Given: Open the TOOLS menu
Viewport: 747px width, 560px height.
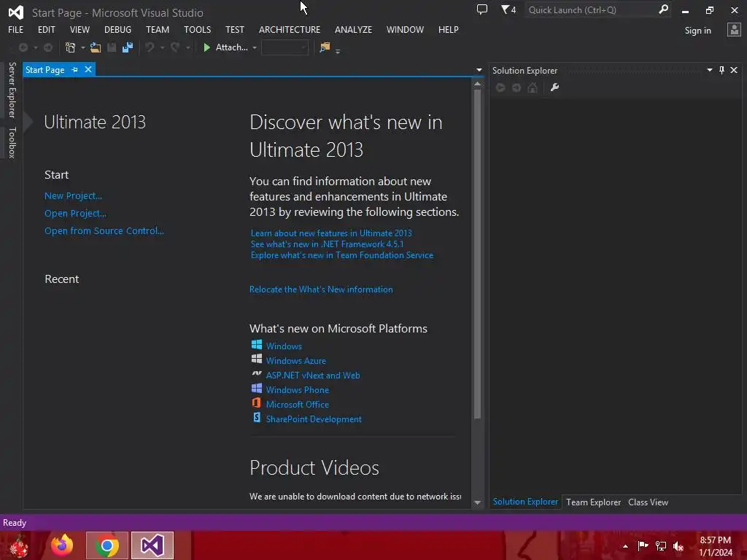Looking at the screenshot, I should pos(197,29).
